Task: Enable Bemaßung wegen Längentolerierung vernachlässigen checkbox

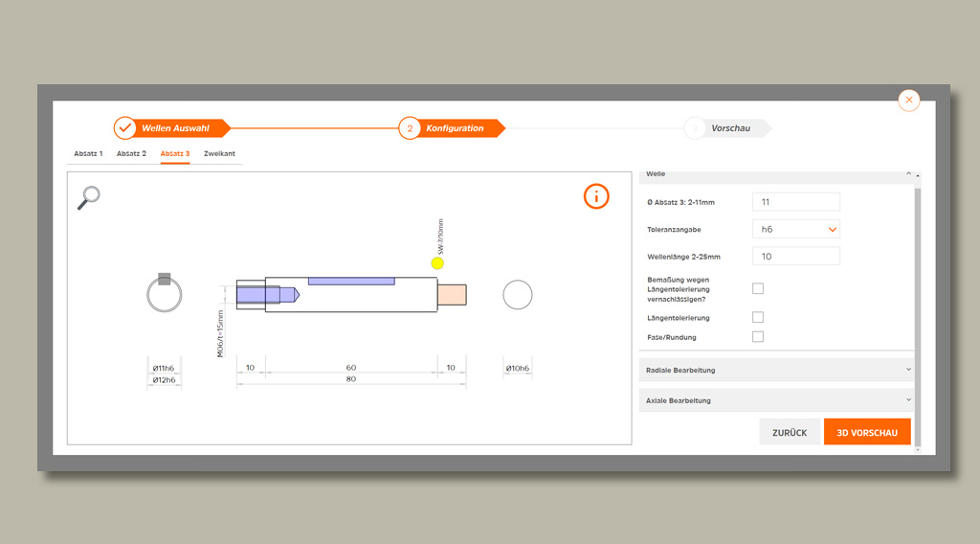Action: [758, 288]
